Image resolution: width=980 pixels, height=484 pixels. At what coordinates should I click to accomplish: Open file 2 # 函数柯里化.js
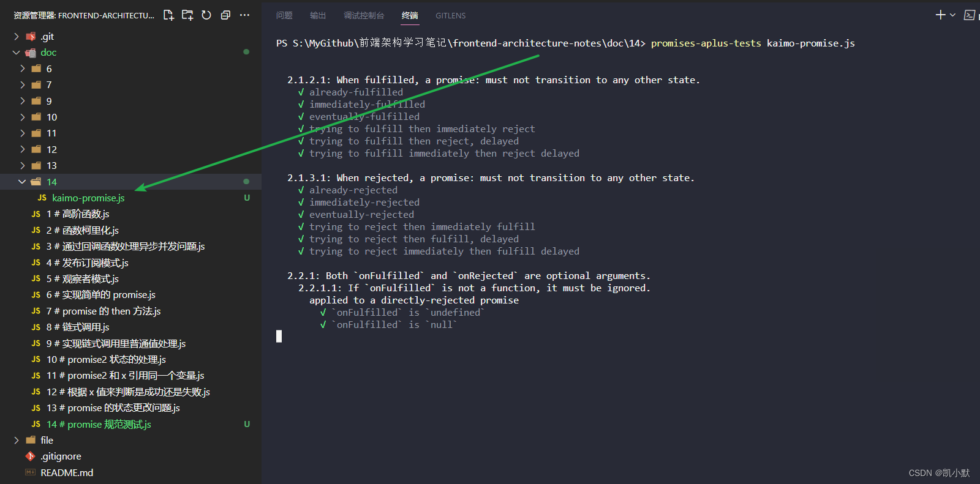[83, 231]
